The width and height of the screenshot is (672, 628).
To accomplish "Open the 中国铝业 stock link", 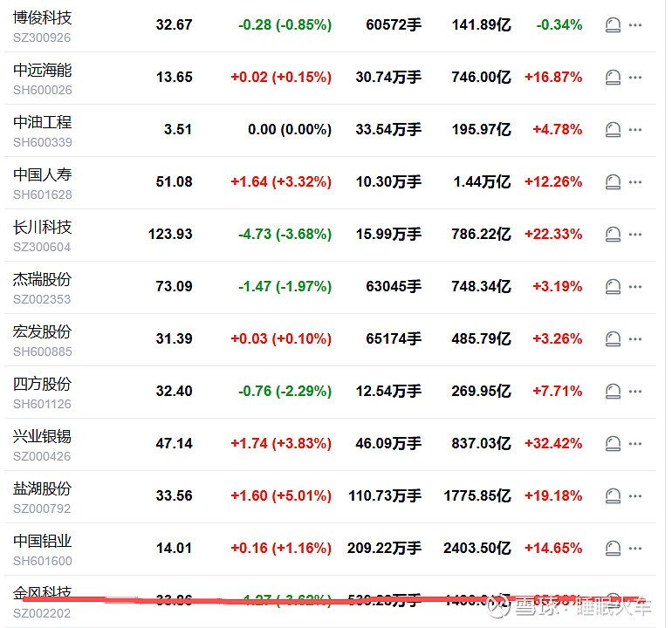I will pyautogui.click(x=42, y=541).
